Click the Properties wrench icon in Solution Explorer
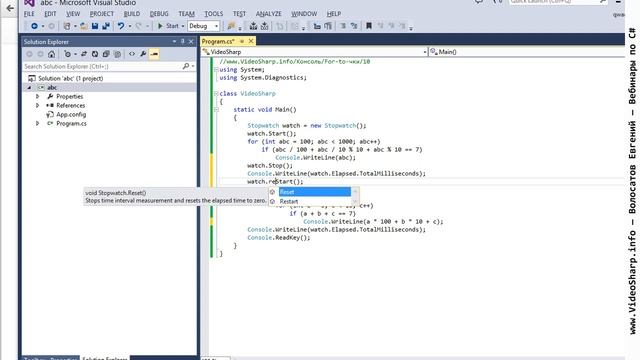Image resolution: width=640 pixels, height=360 pixels. click(x=143, y=54)
